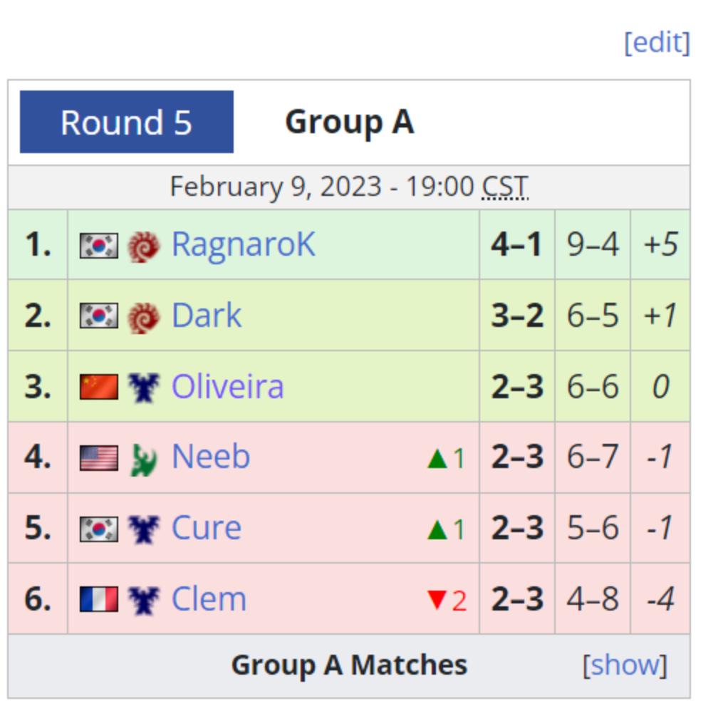This screenshot has height=716, width=728.
Task: Go to Neeb's player page
Action: click(211, 457)
